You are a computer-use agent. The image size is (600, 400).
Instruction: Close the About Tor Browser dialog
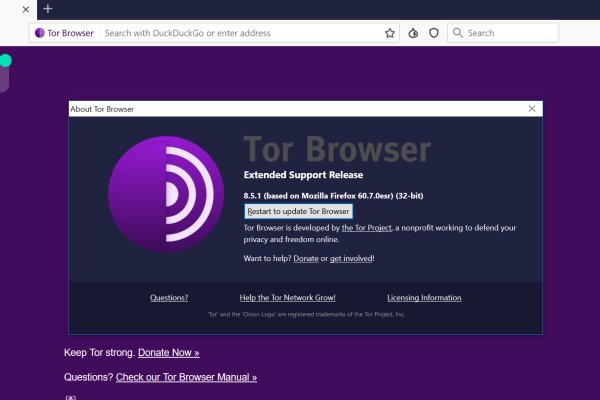[532, 108]
